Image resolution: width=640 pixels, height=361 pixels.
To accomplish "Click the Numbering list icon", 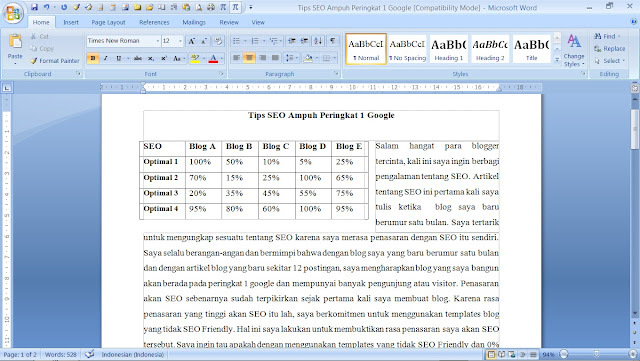I will (x=255, y=41).
